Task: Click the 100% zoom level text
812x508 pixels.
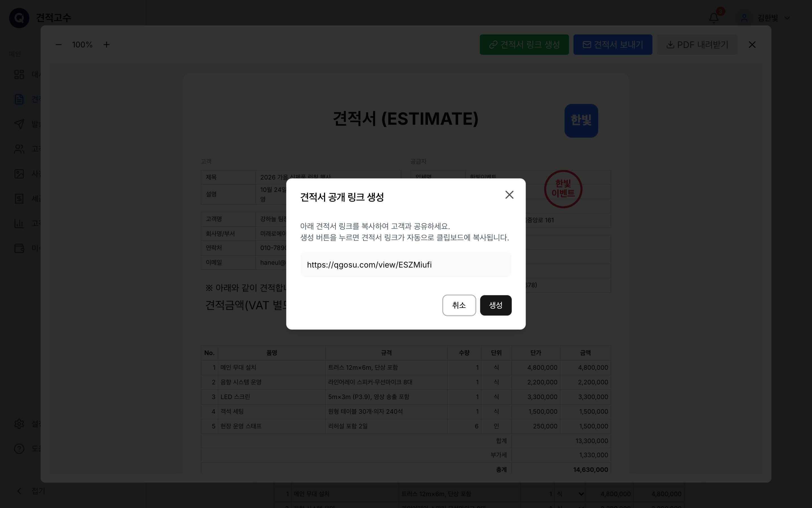Action: pyautogui.click(x=82, y=44)
